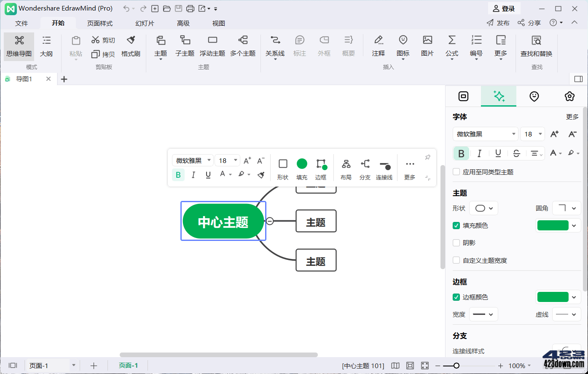The height and width of the screenshot is (374, 588).
Task: Open the 形状 shape dropdown in right panel
Action: point(483,208)
